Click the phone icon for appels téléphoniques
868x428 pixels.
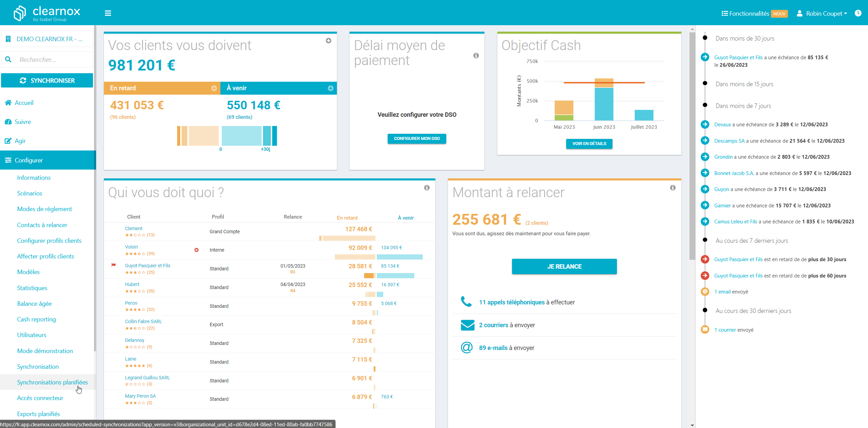466,302
